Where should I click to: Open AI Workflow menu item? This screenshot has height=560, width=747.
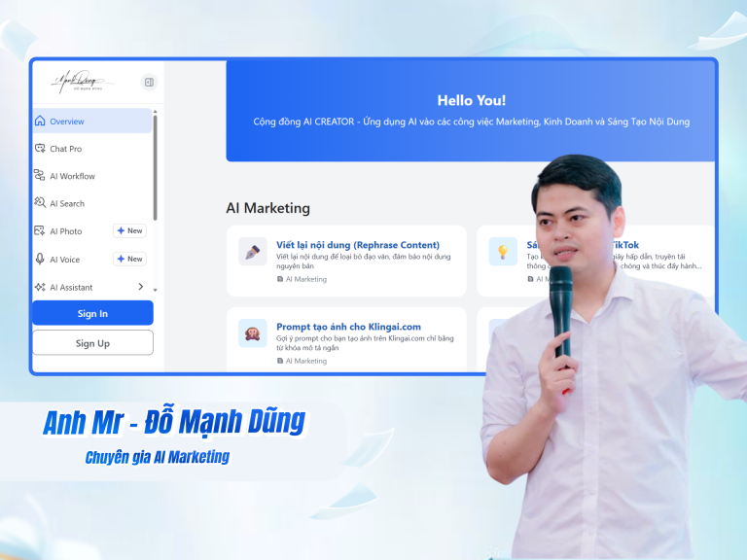(x=92, y=176)
